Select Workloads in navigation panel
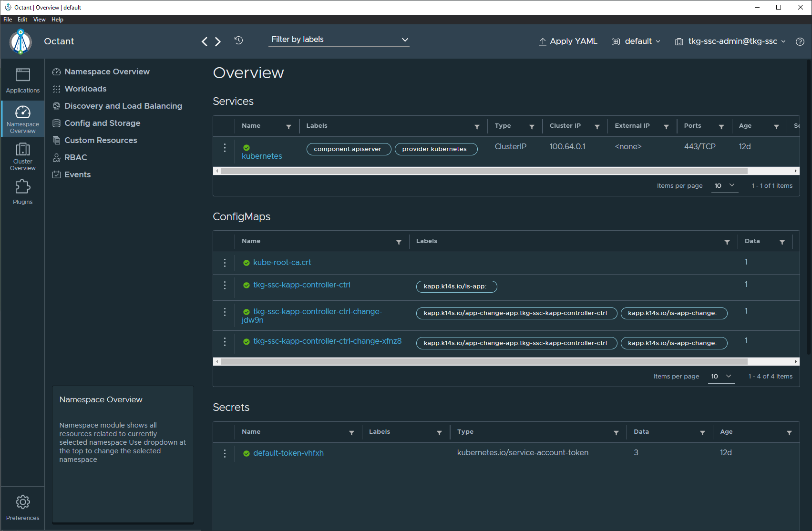The image size is (812, 531). (x=85, y=89)
